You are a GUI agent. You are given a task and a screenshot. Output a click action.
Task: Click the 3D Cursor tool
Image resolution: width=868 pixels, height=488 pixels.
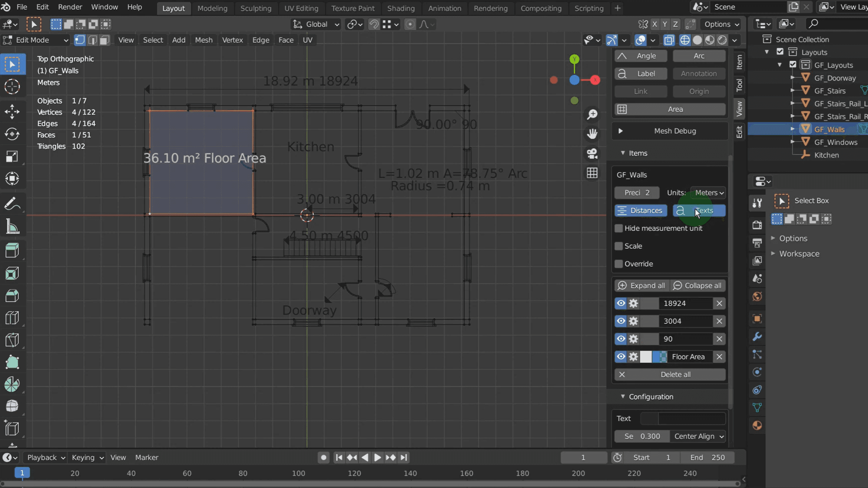pyautogui.click(x=12, y=87)
